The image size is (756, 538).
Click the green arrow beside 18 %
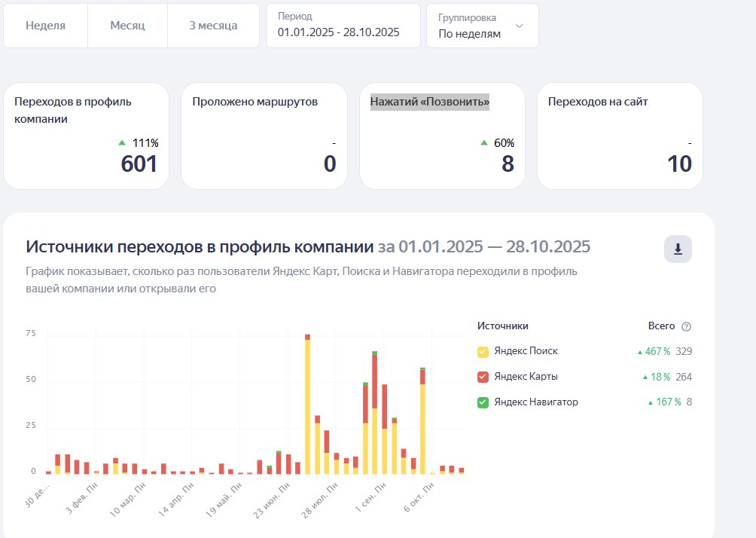tap(645, 378)
